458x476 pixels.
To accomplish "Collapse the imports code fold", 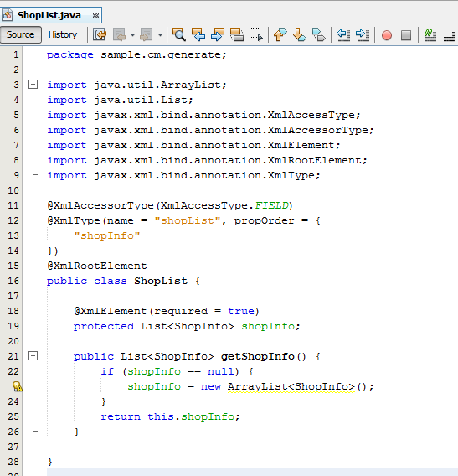I will pos(33,85).
